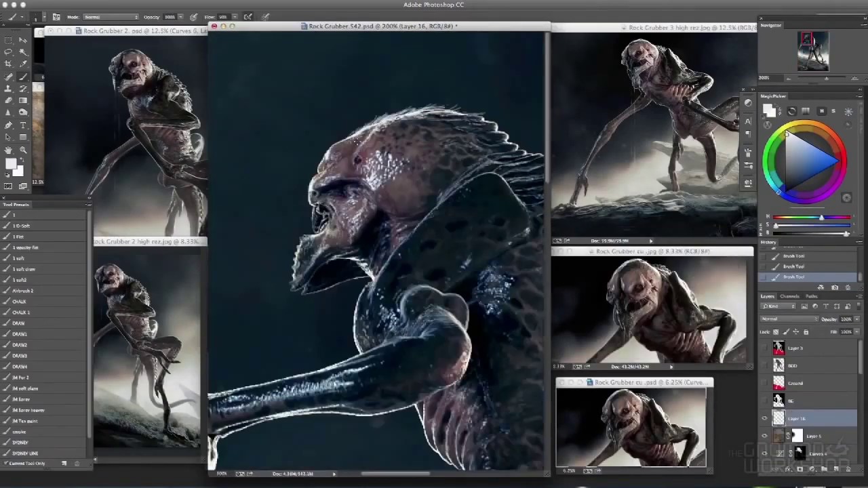Select the Sponge tool
This screenshot has width=868, height=488.
tap(23, 112)
